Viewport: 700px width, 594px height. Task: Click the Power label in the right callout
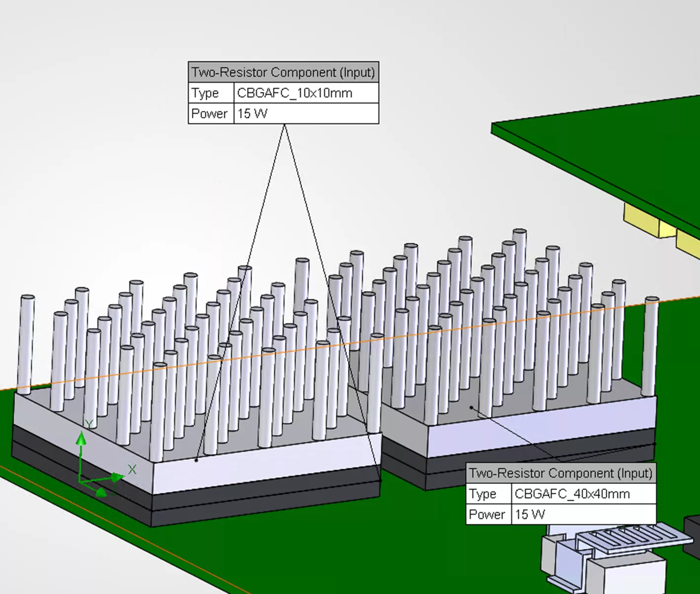487,514
